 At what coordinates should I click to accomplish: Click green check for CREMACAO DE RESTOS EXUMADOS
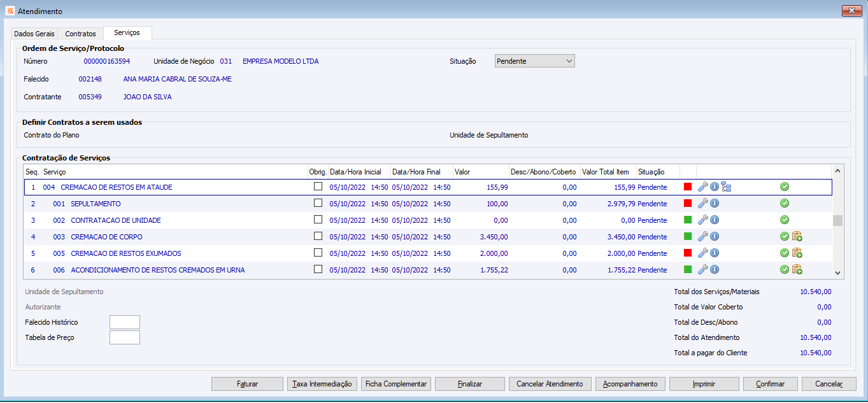point(785,253)
